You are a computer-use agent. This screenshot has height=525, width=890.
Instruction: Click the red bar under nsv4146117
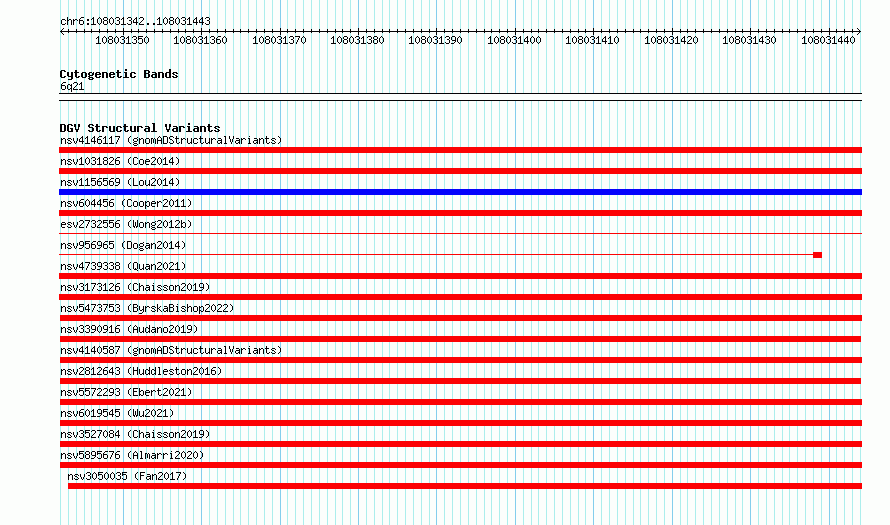tap(460, 150)
